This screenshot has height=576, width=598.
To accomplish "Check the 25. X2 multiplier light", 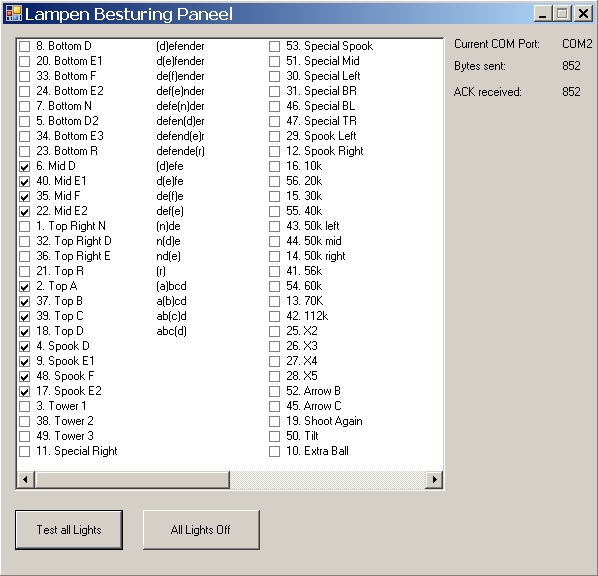I will (x=274, y=331).
